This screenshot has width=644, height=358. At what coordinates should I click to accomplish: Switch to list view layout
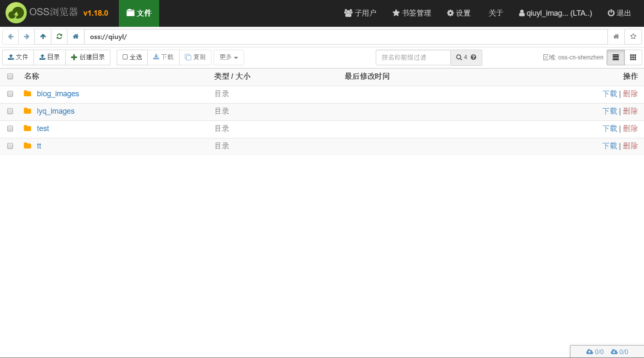(616, 57)
